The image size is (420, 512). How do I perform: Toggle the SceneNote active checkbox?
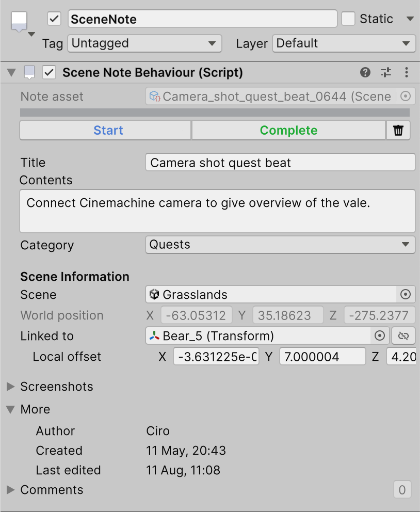54,19
